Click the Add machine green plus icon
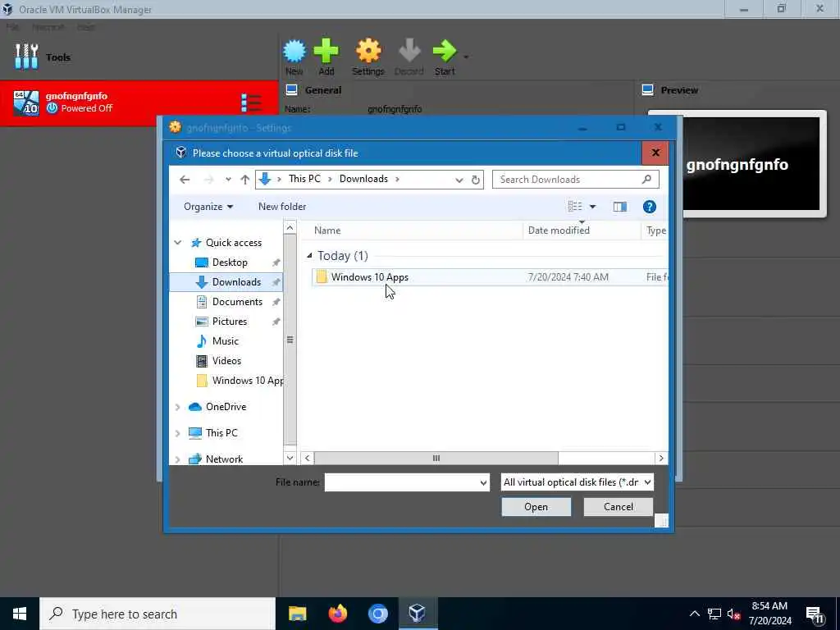The width and height of the screenshot is (840, 630). (x=326, y=52)
